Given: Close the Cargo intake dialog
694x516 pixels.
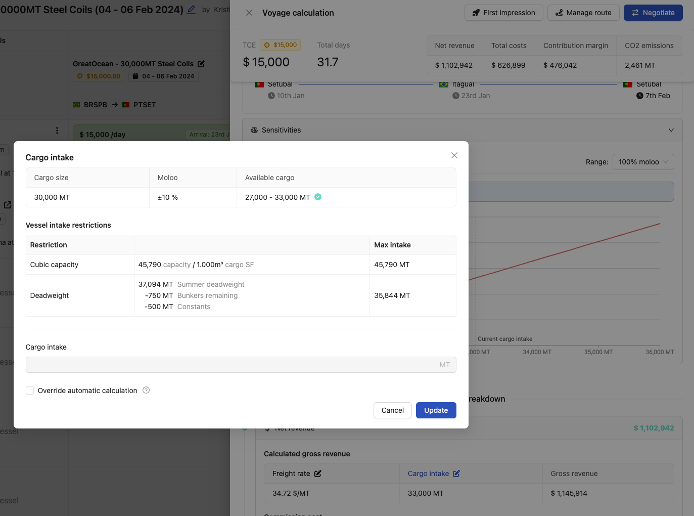Looking at the screenshot, I should point(454,155).
